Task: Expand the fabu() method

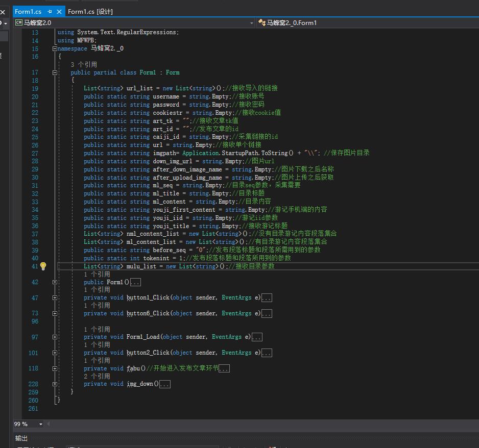Action: pyautogui.click(x=55, y=368)
